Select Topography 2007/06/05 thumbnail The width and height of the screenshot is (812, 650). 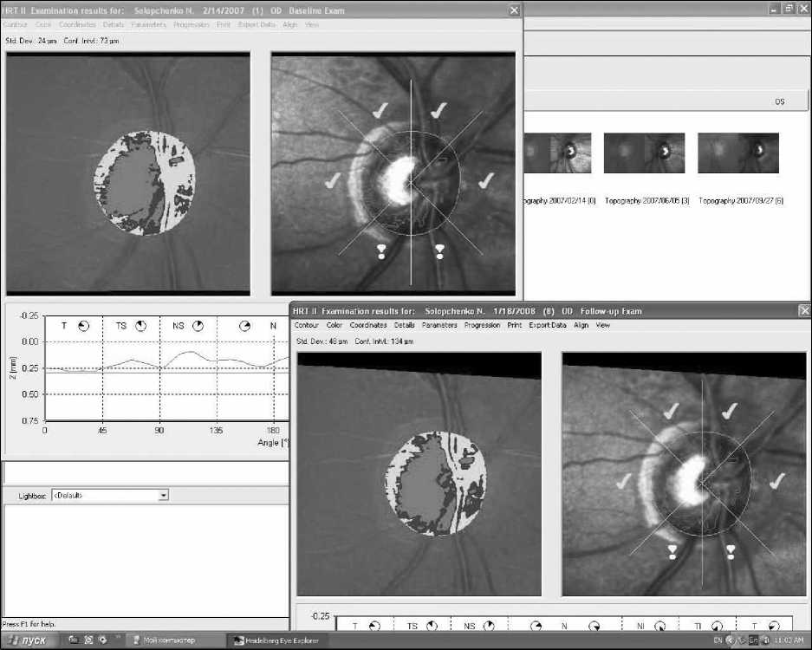(x=644, y=153)
